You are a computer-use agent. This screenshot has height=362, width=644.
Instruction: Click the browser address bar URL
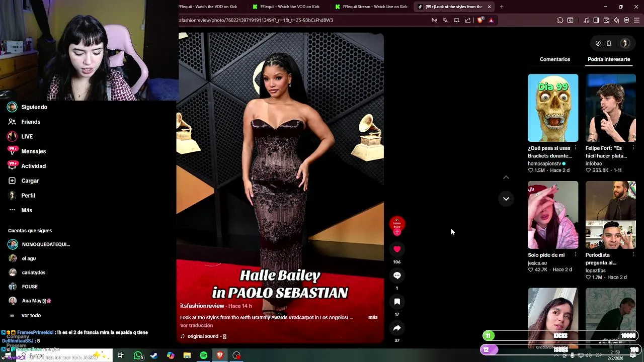pos(256,20)
